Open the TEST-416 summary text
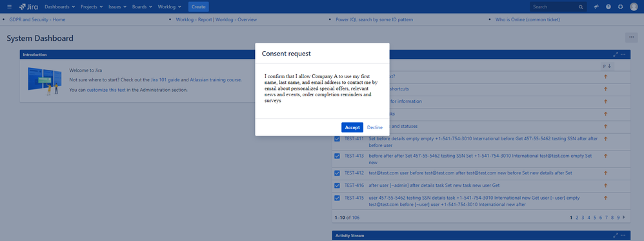 point(434,185)
